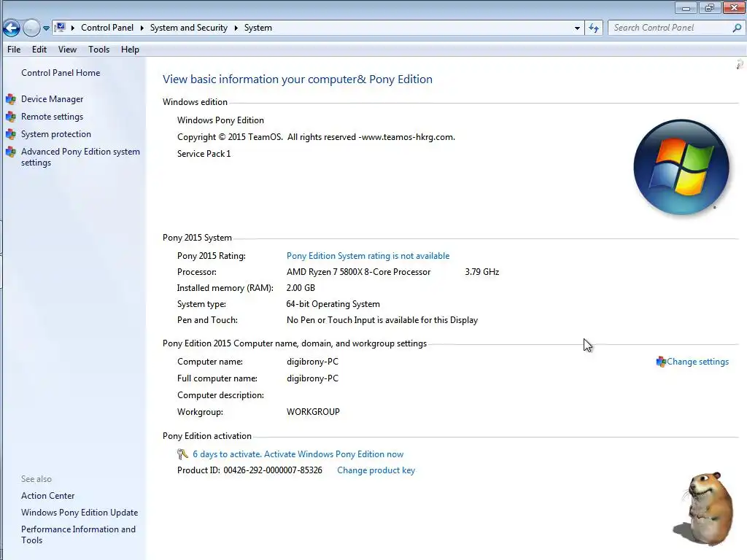The height and width of the screenshot is (560, 747).
Task: Click the help icon at top right
Action: [740, 64]
